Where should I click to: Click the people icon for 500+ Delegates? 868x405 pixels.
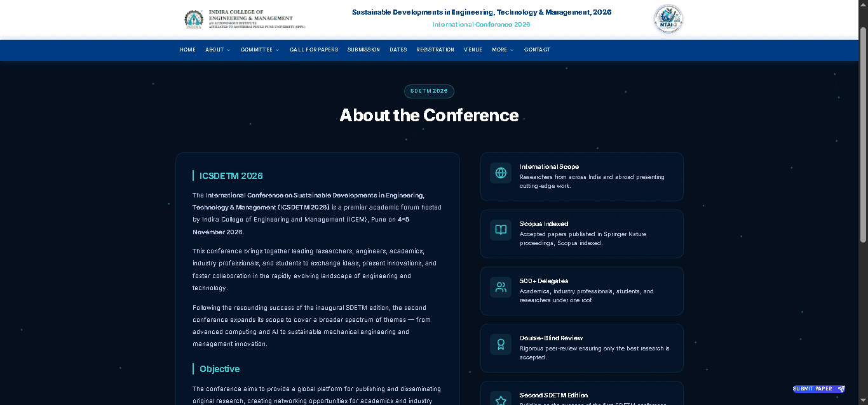[501, 287]
